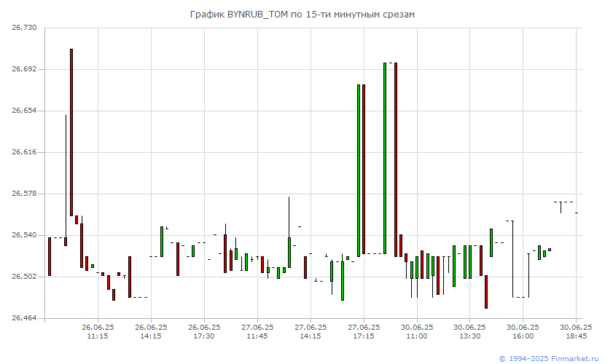The width and height of the screenshot is (605, 364).
Task: Click the x-axis label 30.06.25 16:00
Action: pos(523,332)
